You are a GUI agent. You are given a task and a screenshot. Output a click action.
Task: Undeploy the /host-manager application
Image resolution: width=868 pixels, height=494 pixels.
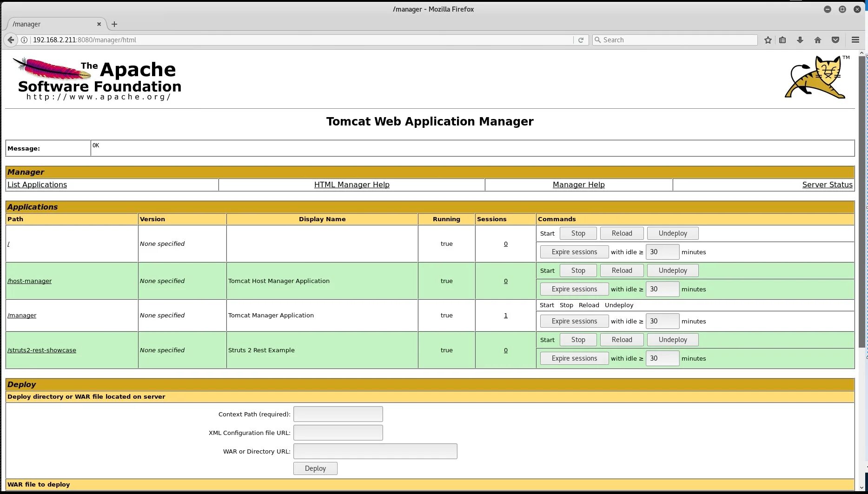pos(673,270)
